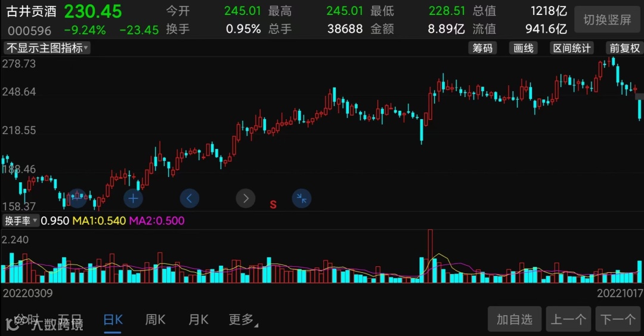Tap the 总手 value 38688

tap(345, 29)
